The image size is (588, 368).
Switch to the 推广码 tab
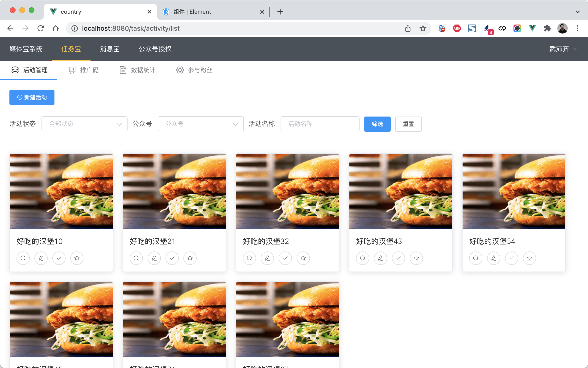[x=83, y=70]
